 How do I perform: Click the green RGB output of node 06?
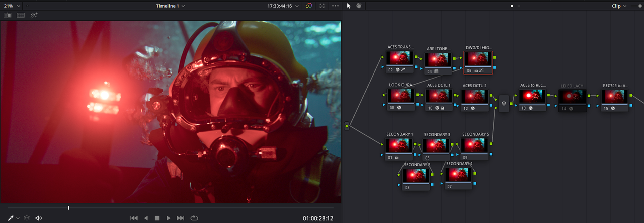coord(494,58)
